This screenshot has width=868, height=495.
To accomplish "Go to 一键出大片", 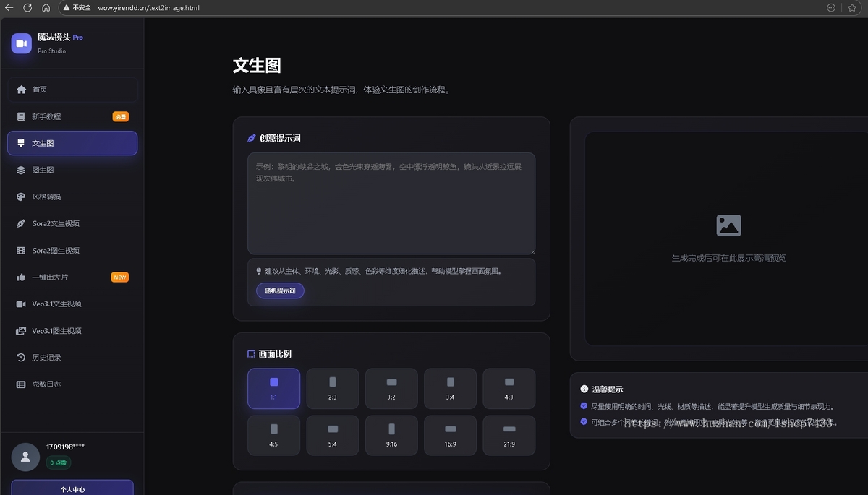I will coord(72,277).
